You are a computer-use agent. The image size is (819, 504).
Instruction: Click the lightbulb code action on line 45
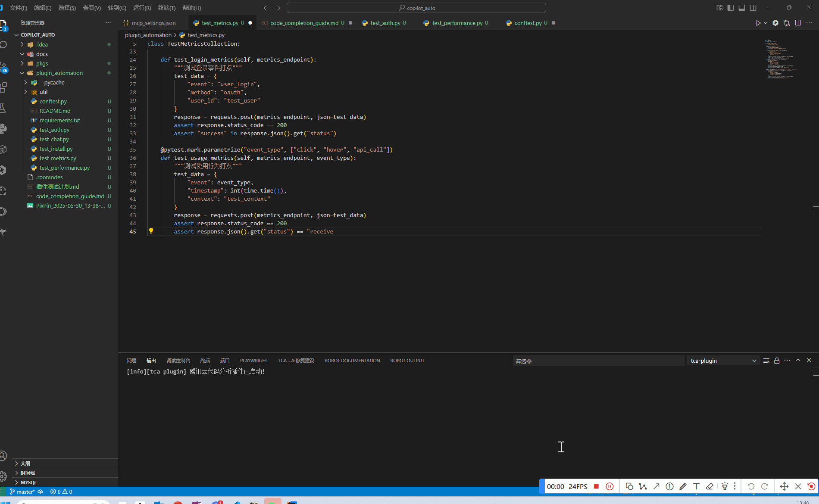coord(151,231)
